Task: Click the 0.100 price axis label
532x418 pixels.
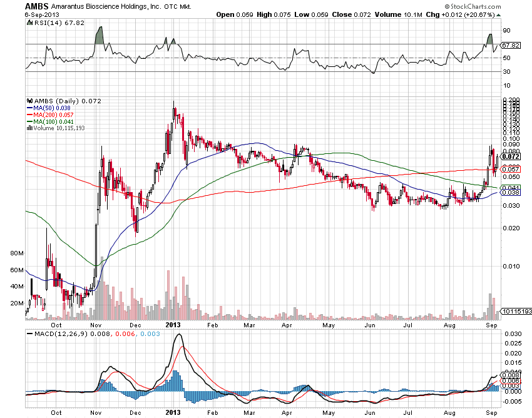Action: click(511, 138)
